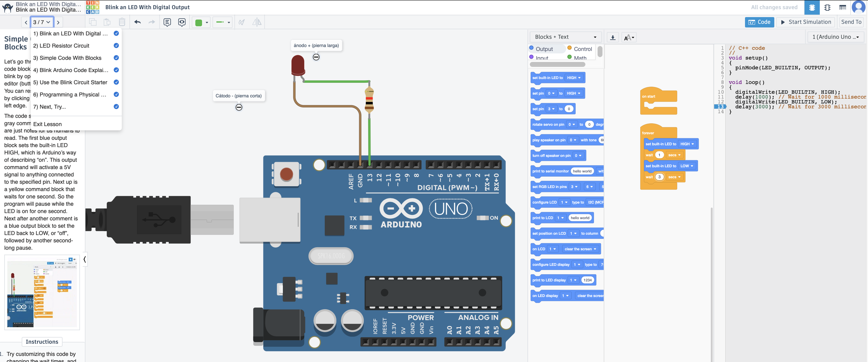The width and height of the screenshot is (868, 362).
Task: Open font size icon in code panel
Action: 628,38
